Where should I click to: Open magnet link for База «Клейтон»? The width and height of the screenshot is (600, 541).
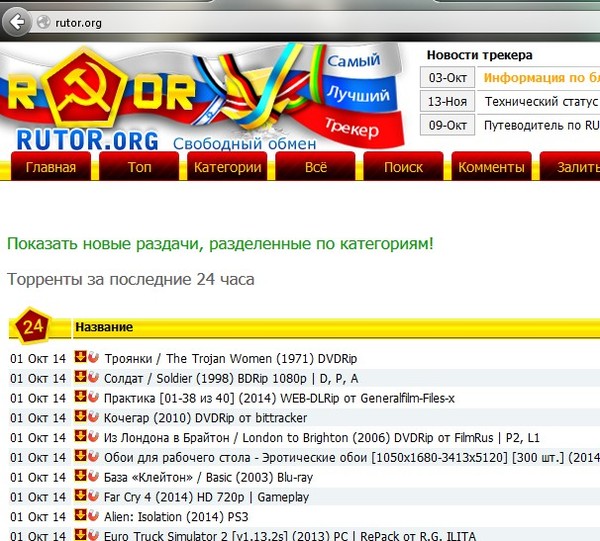point(93,476)
